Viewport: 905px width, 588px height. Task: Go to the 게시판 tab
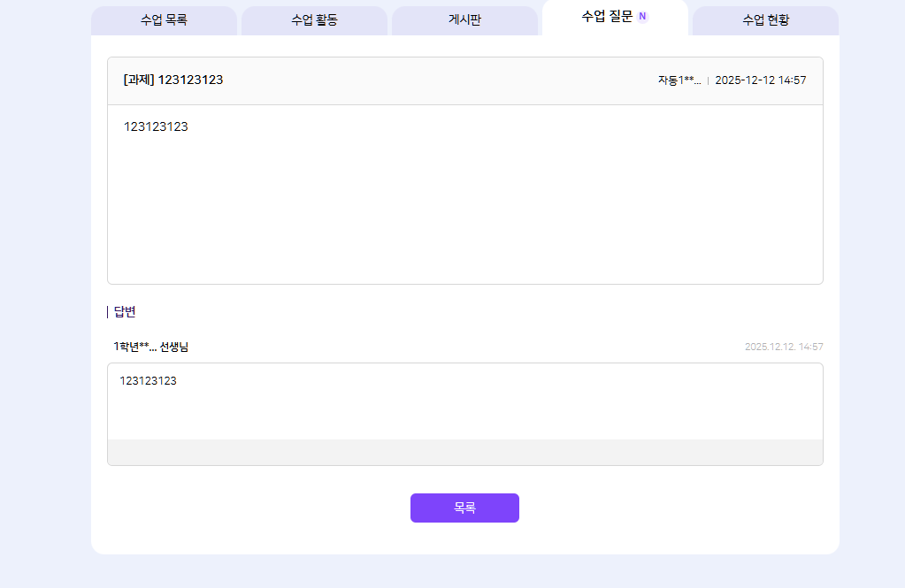point(464,20)
